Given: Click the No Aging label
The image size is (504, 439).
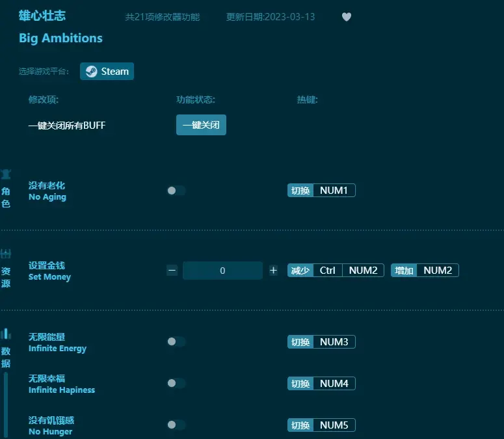Looking at the screenshot, I should coord(47,196).
